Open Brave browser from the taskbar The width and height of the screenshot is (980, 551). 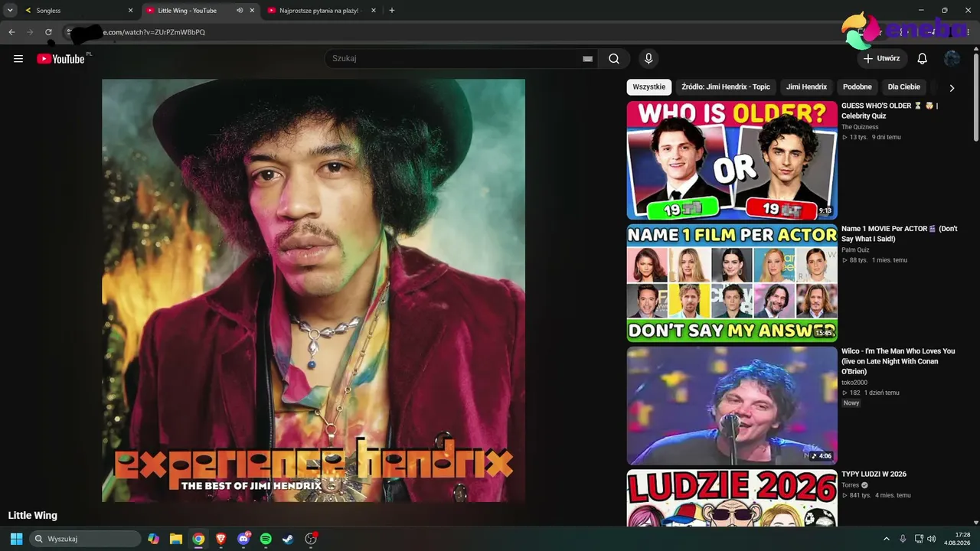click(x=221, y=539)
